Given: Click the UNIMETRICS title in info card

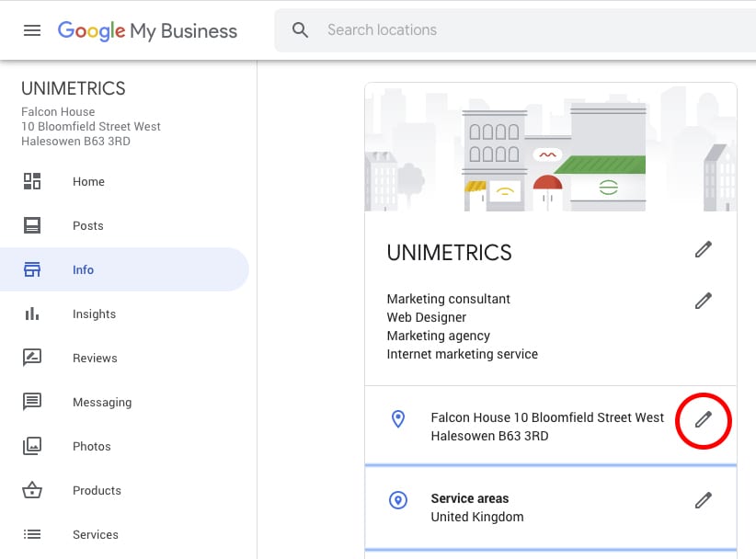Looking at the screenshot, I should pos(450,253).
